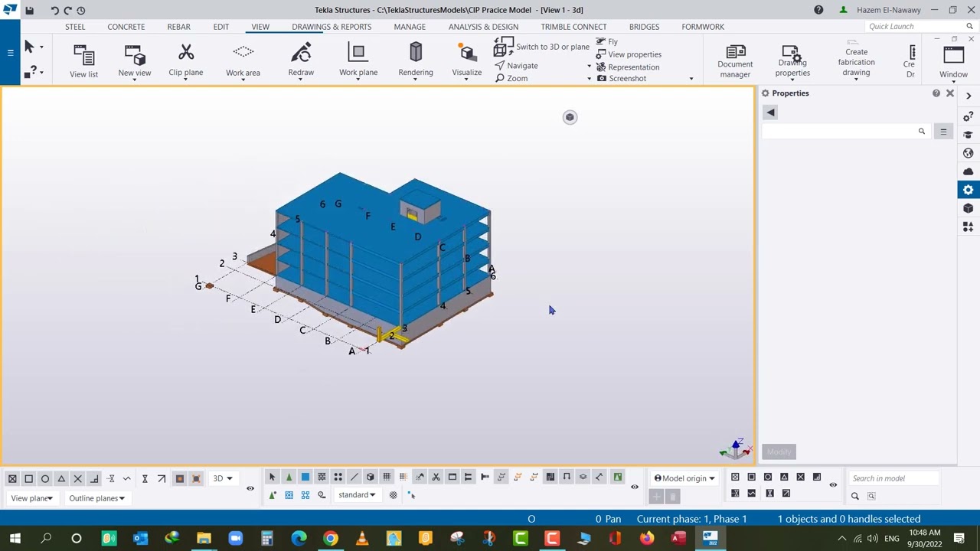The width and height of the screenshot is (980, 551).
Task: Open Windows Start menu
Action: [15, 539]
